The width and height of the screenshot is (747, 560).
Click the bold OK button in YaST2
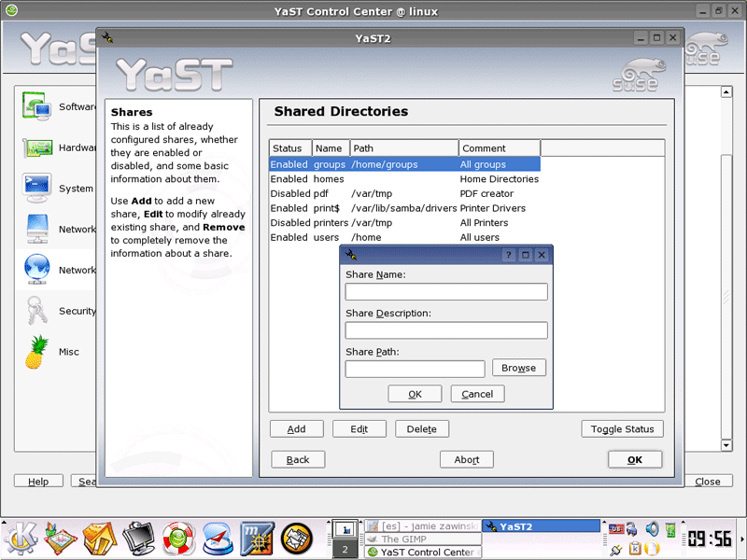[635, 459]
